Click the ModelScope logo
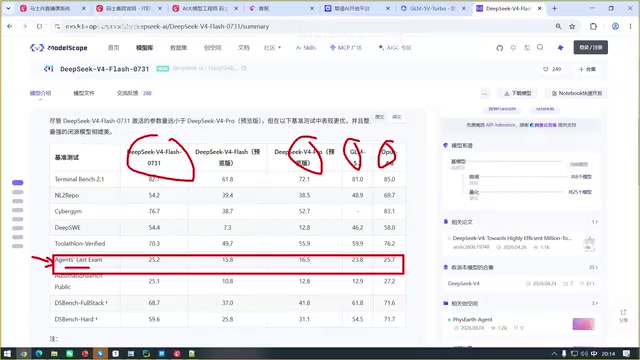 coord(59,48)
